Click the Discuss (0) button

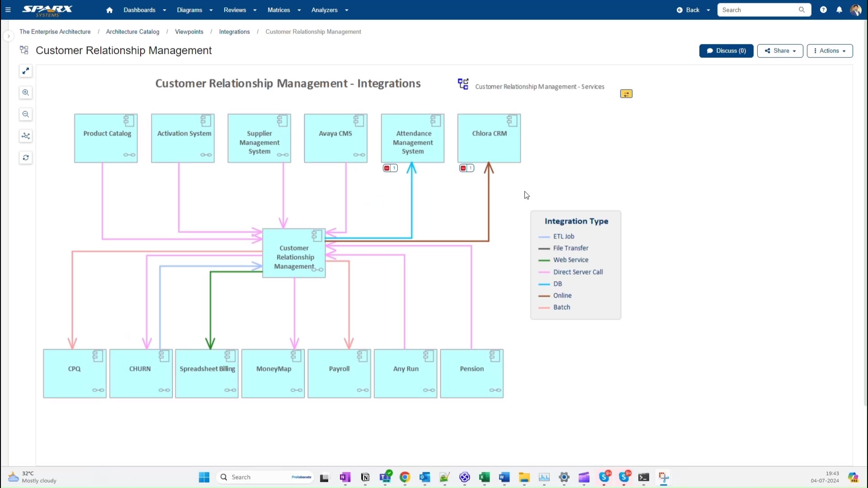[726, 51]
